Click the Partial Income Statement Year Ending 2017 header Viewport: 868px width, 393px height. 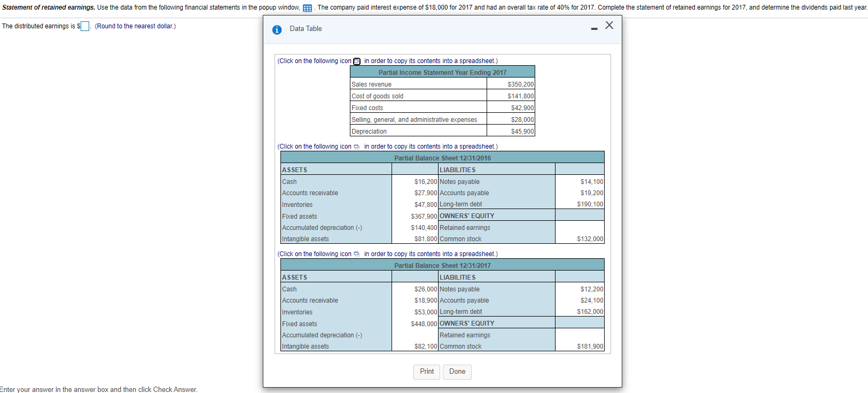pos(442,73)
